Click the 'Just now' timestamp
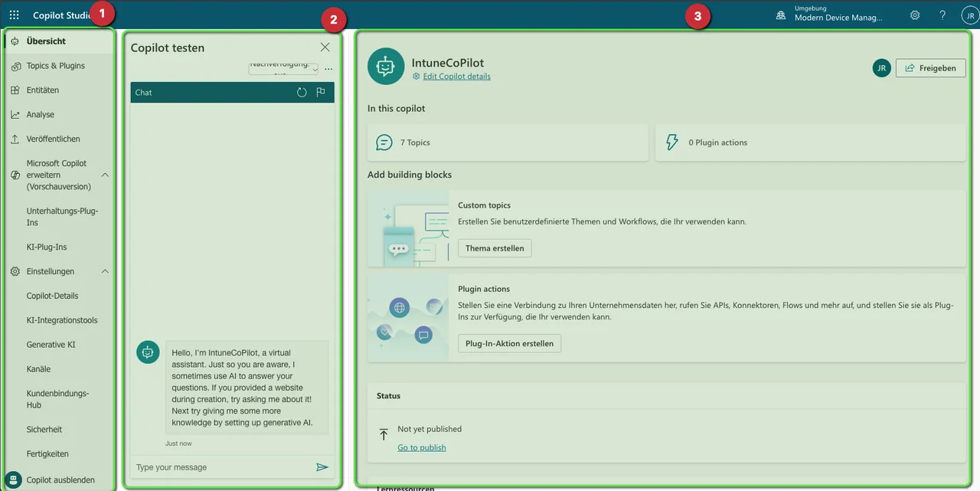The image size is (980, 491). click(x=178, y=444)
